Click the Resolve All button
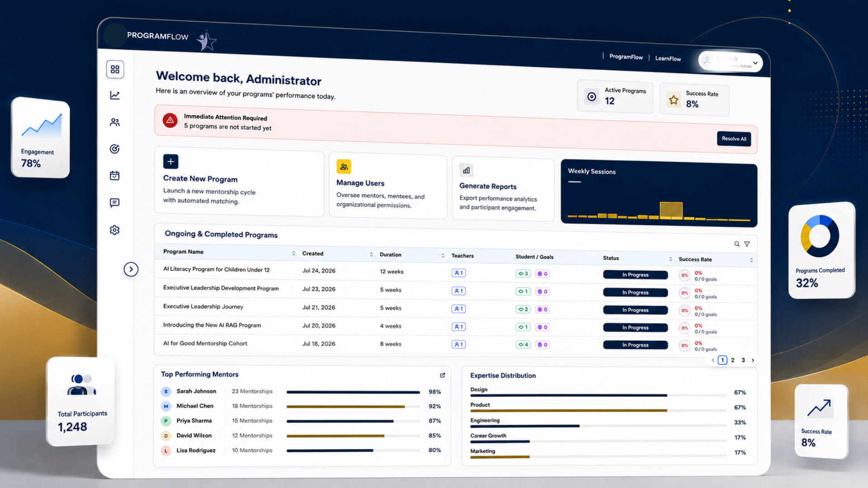 734,139
